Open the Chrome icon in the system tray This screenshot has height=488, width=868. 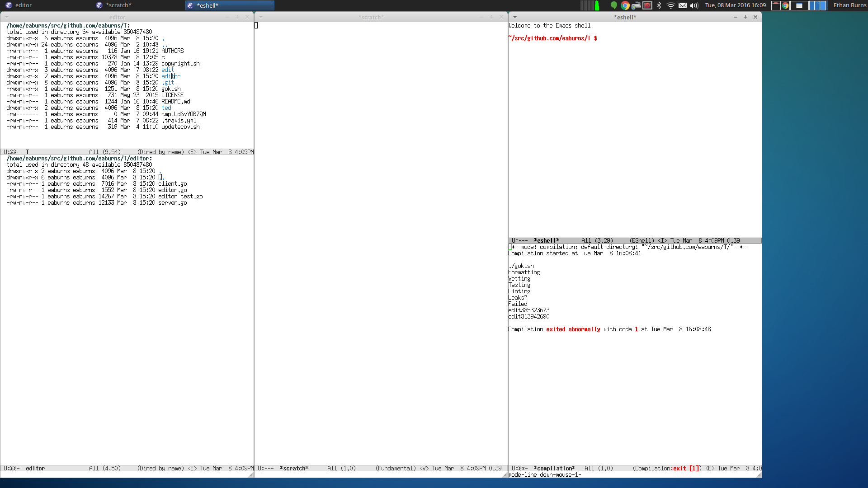point(625,5)
